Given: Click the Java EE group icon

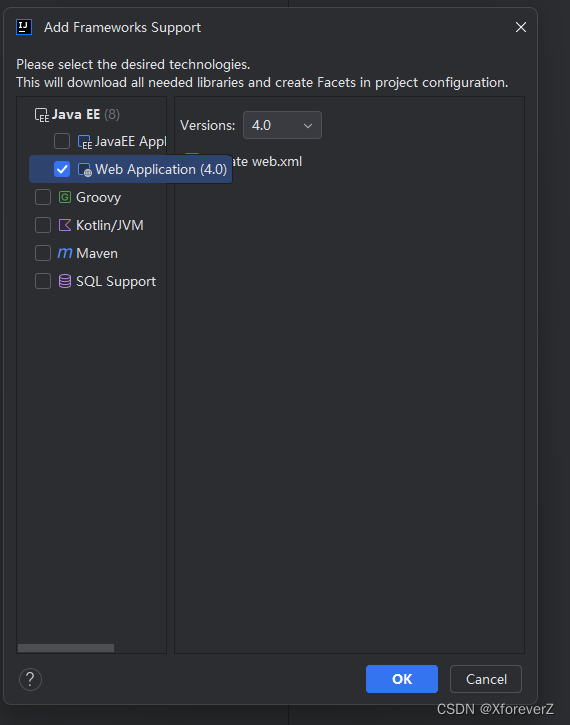Looking at the screenshot, I should coord(42,115).
